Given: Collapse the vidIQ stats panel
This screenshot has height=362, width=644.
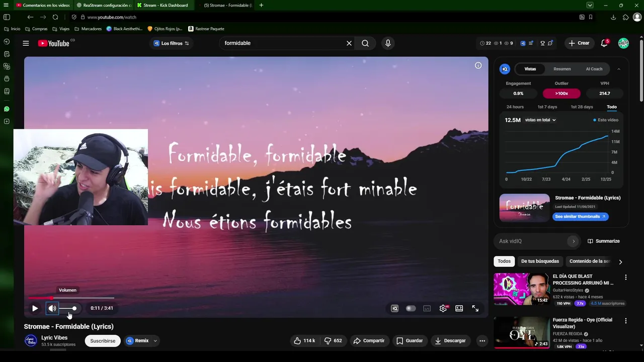Looking at the screenshot, I should click(x=619, y=69).
